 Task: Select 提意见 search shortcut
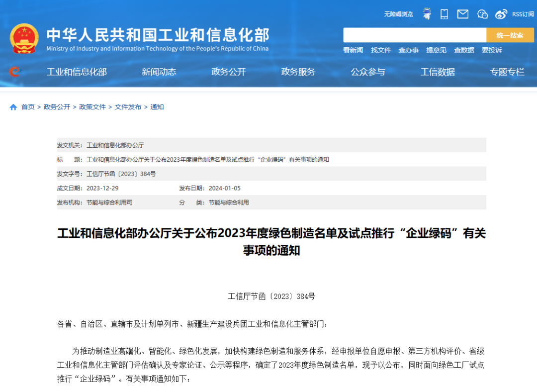coord(437,50)
